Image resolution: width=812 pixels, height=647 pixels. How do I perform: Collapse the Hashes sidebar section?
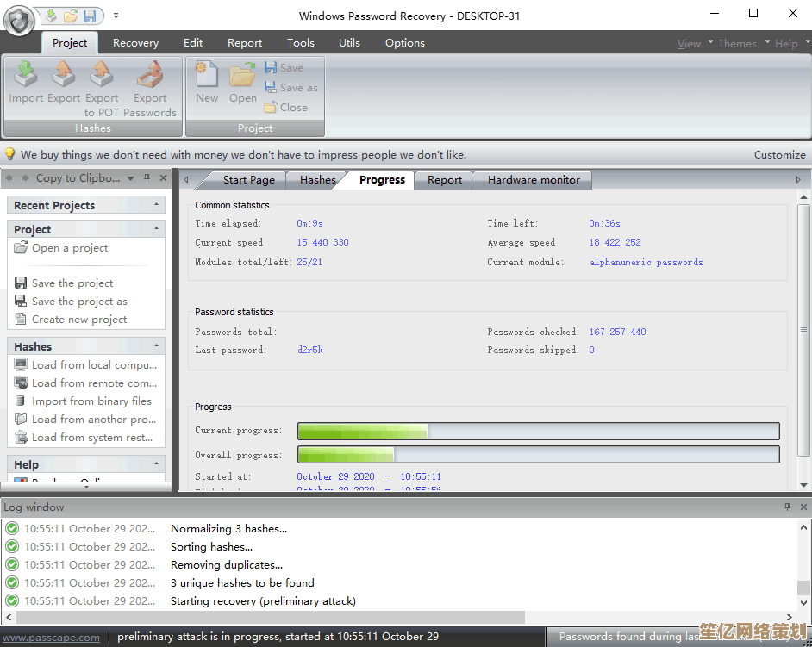point(156,346)
